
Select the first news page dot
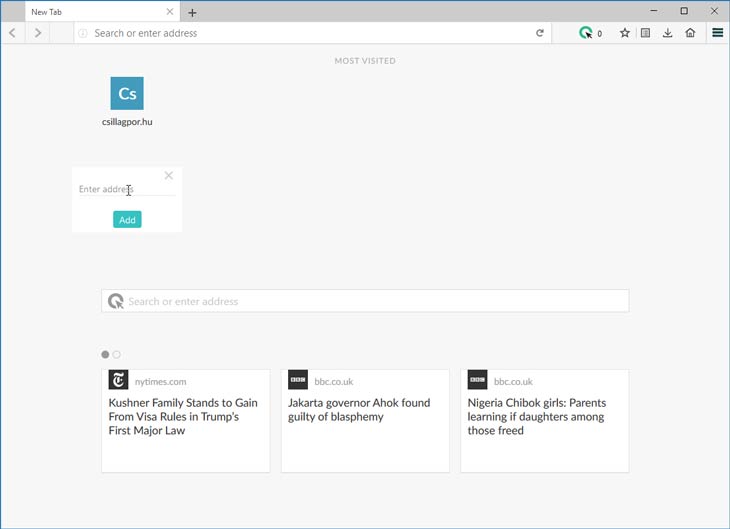pyautogui.click(x=105, y=355)
